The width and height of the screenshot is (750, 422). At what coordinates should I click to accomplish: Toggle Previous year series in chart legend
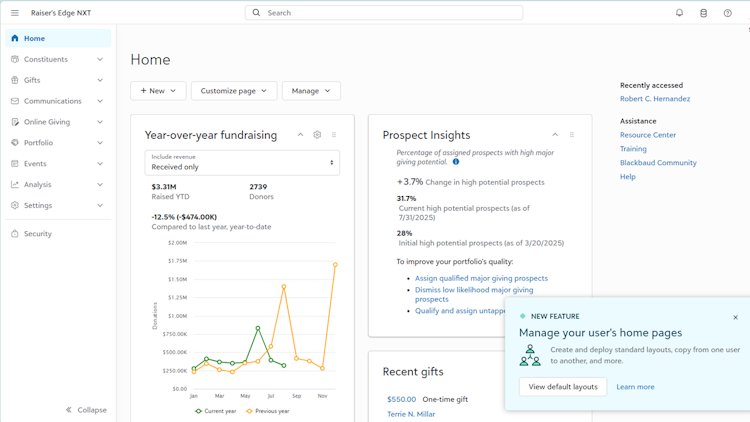click(x=269, y=411)
